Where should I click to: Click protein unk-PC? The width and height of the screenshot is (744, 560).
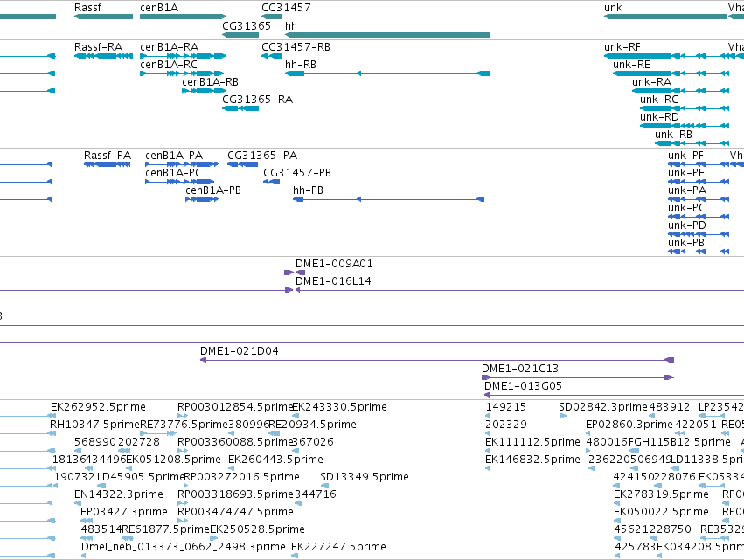tap(699, 217)
